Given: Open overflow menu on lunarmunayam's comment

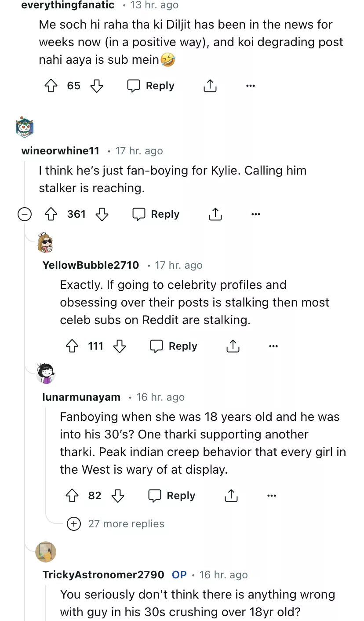Looking at the screenshot, I should coord(272,496).
